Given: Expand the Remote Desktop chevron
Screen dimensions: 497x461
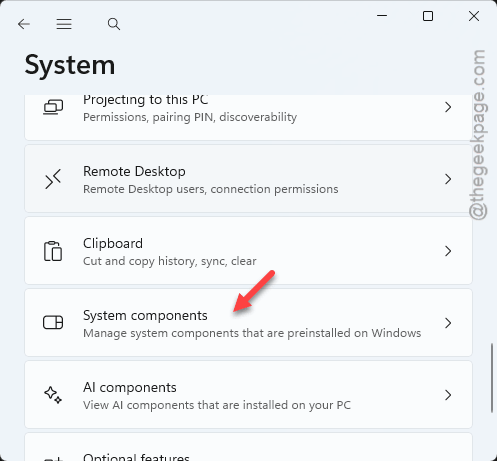Looking at the screenshot, I should [x=448, y=179].
